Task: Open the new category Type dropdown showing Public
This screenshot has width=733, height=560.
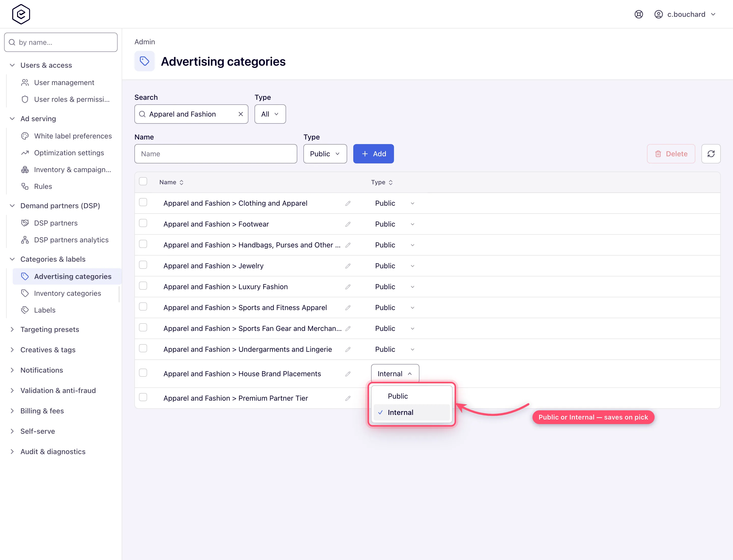Action: pyautogui.click(x=325, y=154)
